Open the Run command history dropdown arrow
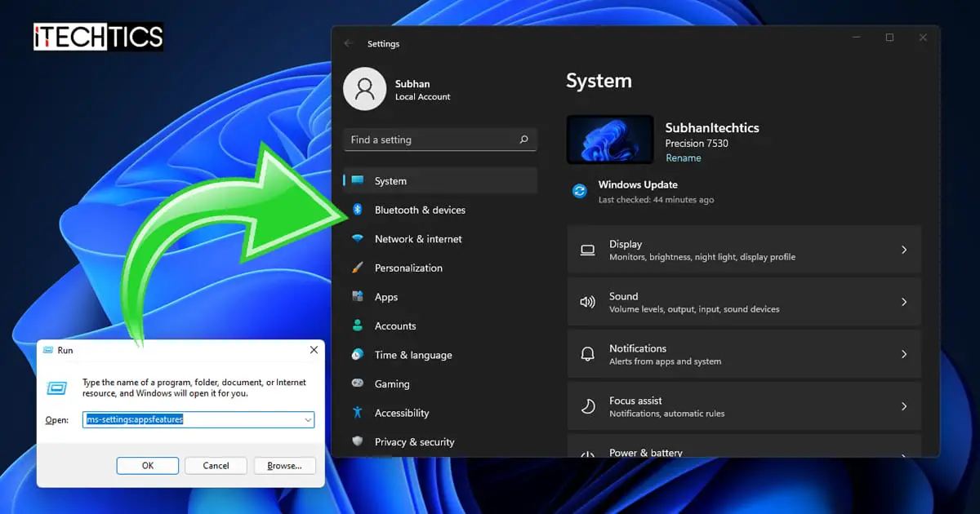980x514 pixels. pyautogui.click(x=308, y=420)
